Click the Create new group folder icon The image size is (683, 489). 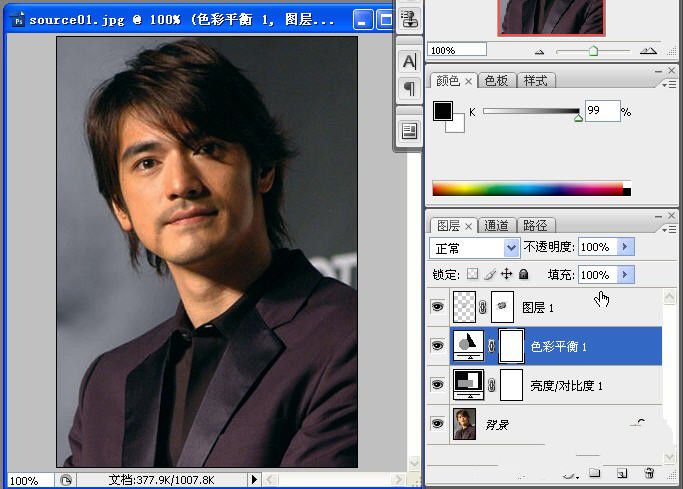point(595,473)
